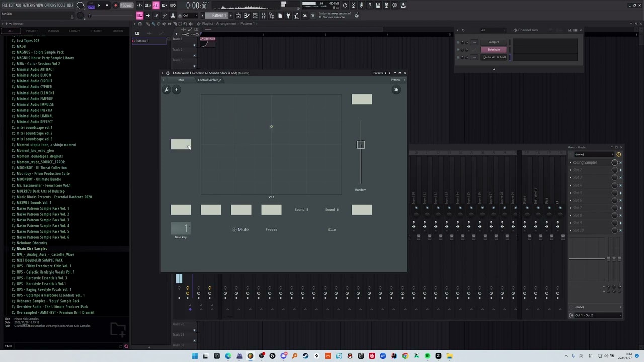Viewport: 644px width, 362px height.
Task: Switch to the Map tab in the plugin
Action: 181,80
